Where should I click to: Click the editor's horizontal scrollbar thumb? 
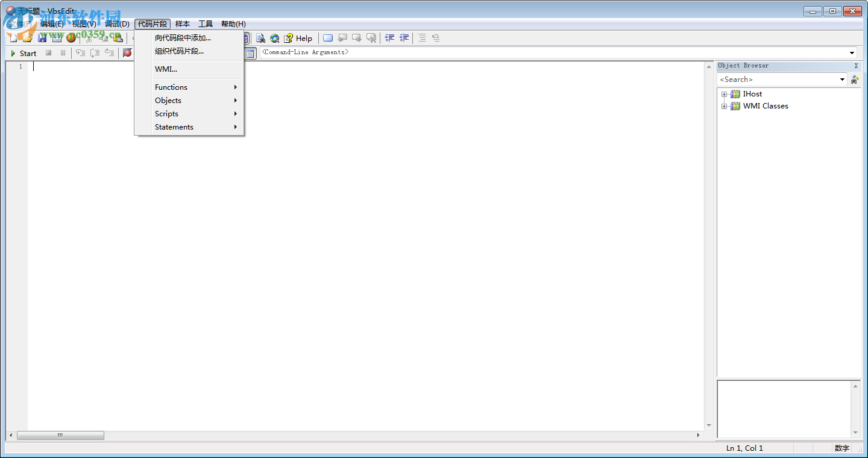tap(60, 435)
